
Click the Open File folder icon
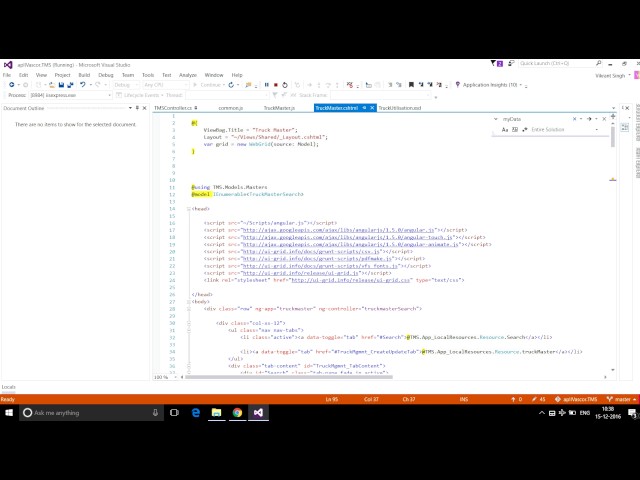(x=52, y=85)
